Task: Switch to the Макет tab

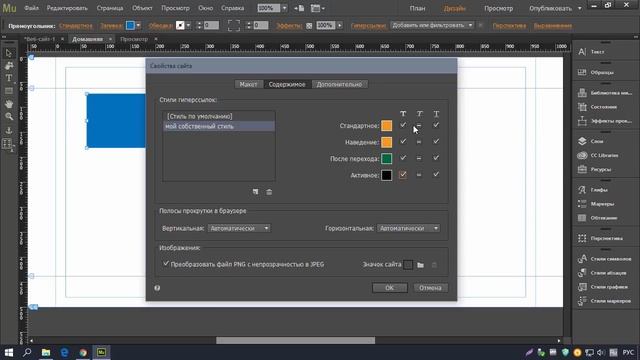Action: [249, 84]
